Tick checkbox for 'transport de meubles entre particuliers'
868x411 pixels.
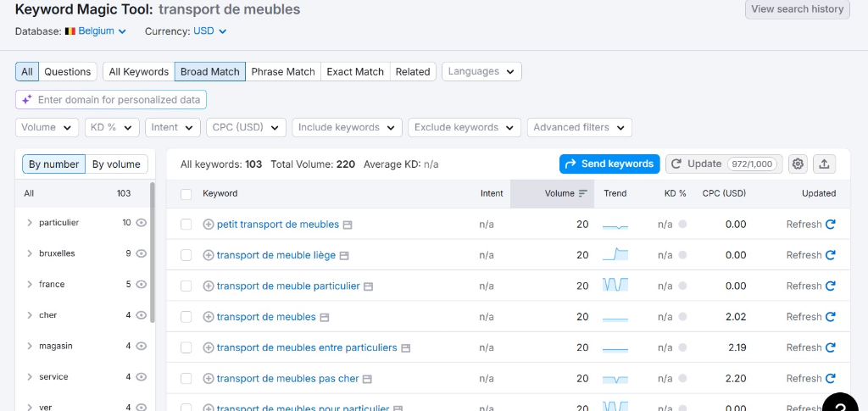[186, 347]
